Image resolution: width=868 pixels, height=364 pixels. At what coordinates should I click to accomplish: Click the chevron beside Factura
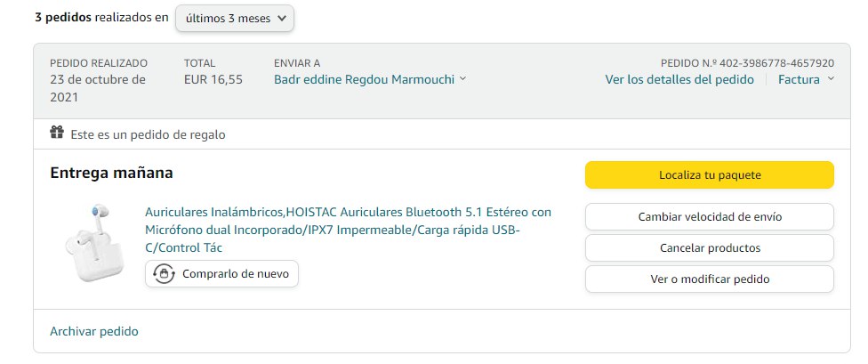coord(831,79)
